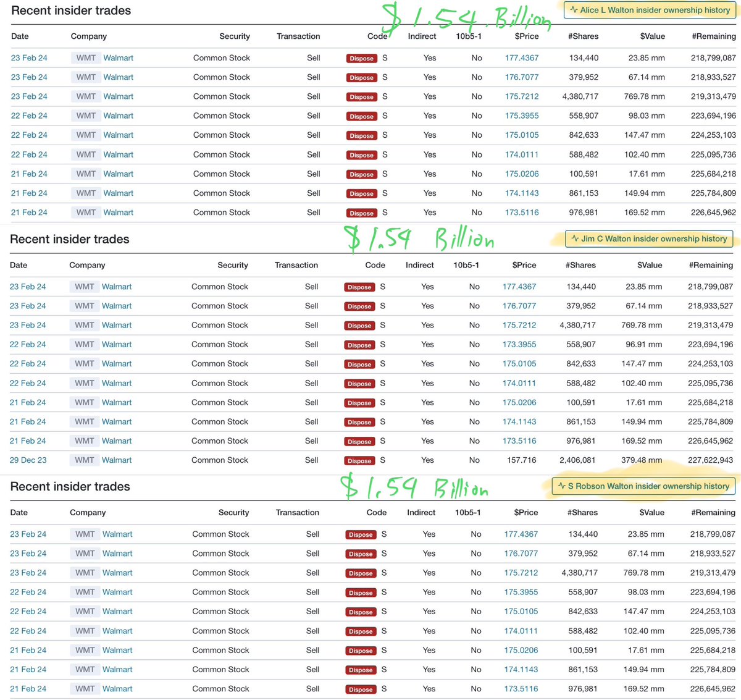Click Robson table's date for row priced 175.3955

28,592
